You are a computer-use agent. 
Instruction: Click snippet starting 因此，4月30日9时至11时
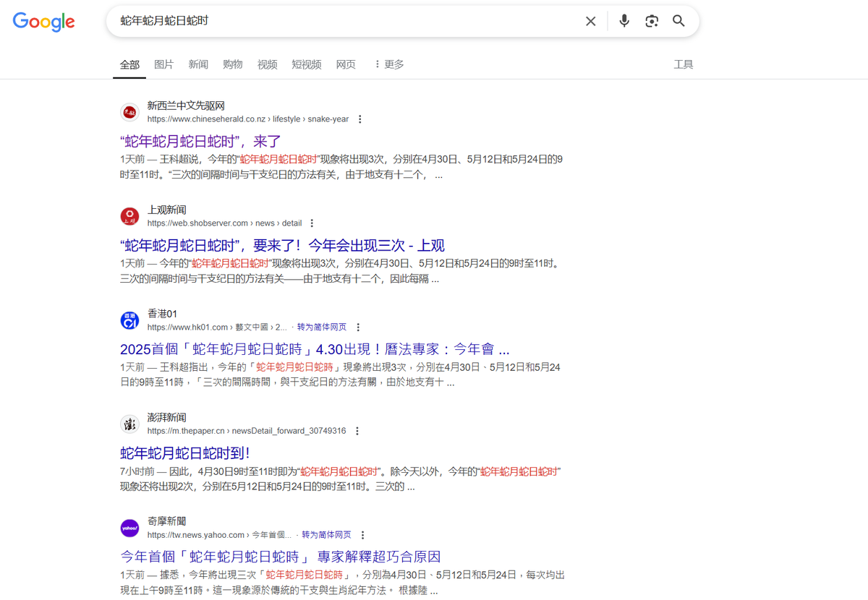341,479
